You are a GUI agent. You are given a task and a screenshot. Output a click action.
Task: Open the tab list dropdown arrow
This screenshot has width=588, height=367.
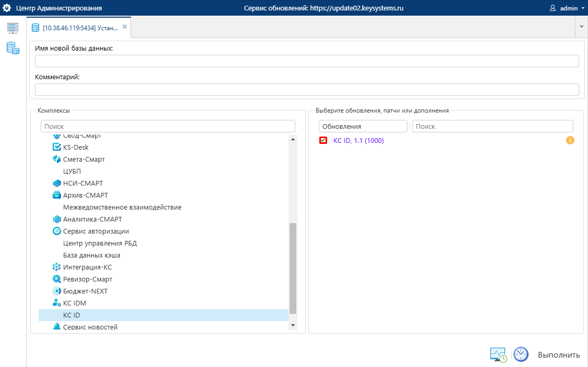582,27
